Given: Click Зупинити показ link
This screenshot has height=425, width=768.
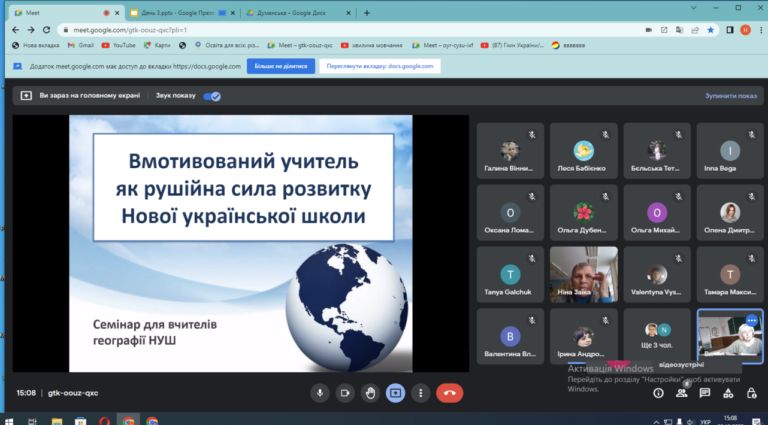Looking at the screenshot, I should (x=731, y=96).
